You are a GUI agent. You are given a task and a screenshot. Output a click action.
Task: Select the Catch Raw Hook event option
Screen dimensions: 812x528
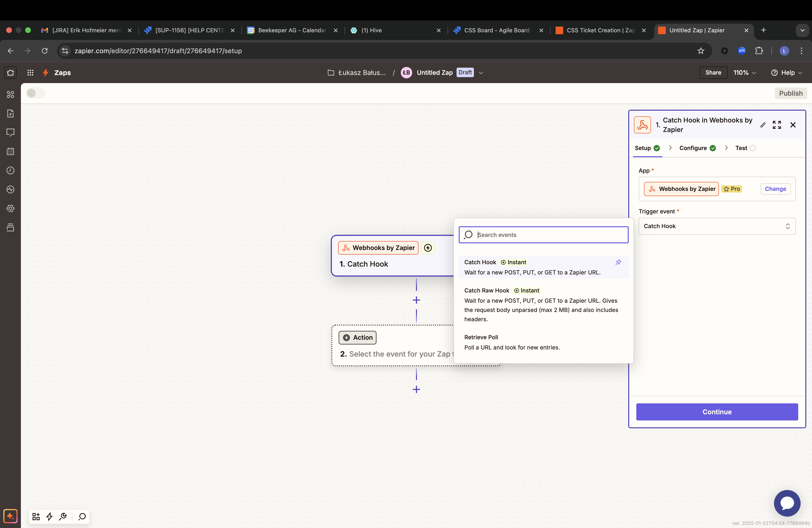point(543,305)
